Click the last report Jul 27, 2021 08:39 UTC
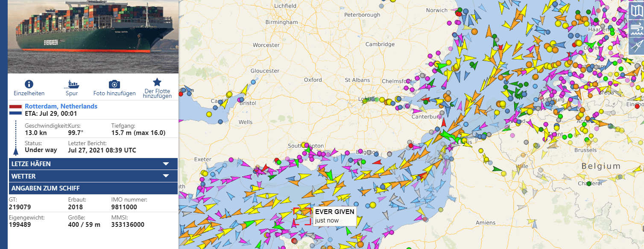This screenshot has width=644, height=249. click(x=102, y=150)
